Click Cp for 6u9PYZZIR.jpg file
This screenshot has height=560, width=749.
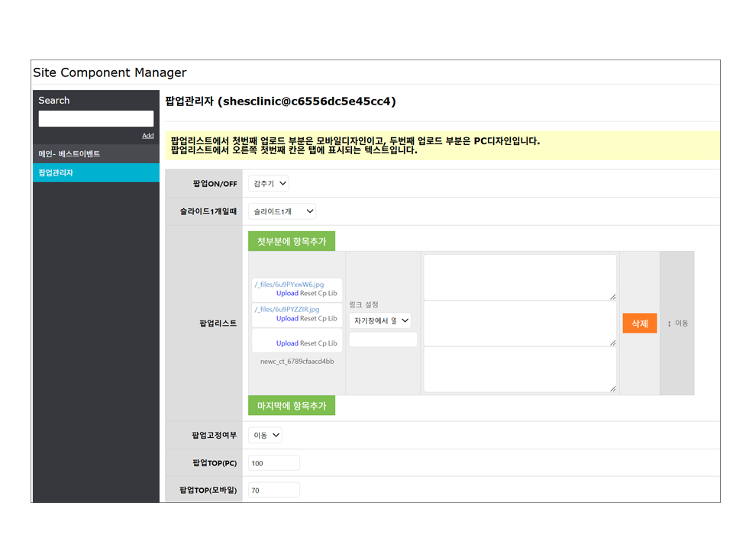point(322,318)
